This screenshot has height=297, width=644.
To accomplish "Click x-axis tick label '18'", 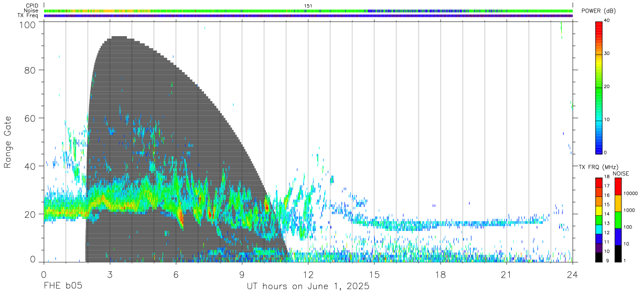I will click(440, 274).
